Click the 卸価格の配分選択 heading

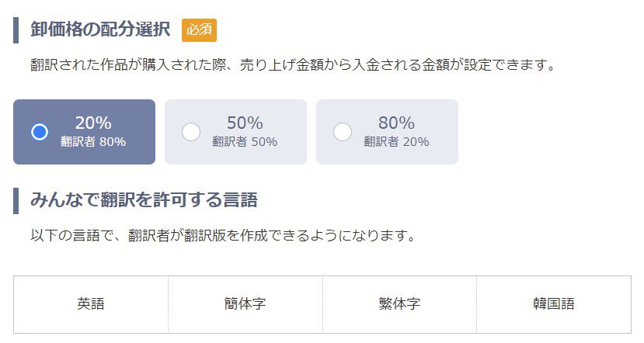click(x=100, y=30)
